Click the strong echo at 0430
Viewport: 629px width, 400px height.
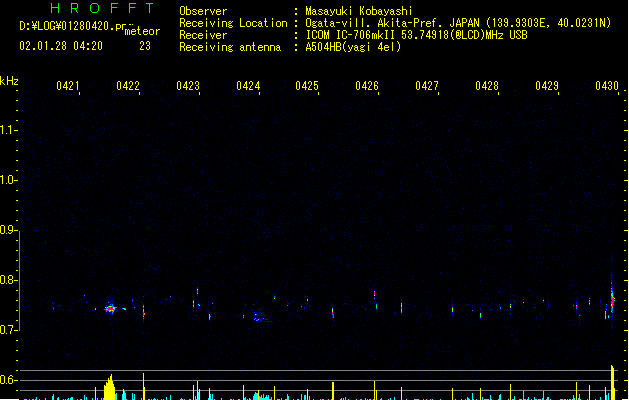tap(612, 300)
